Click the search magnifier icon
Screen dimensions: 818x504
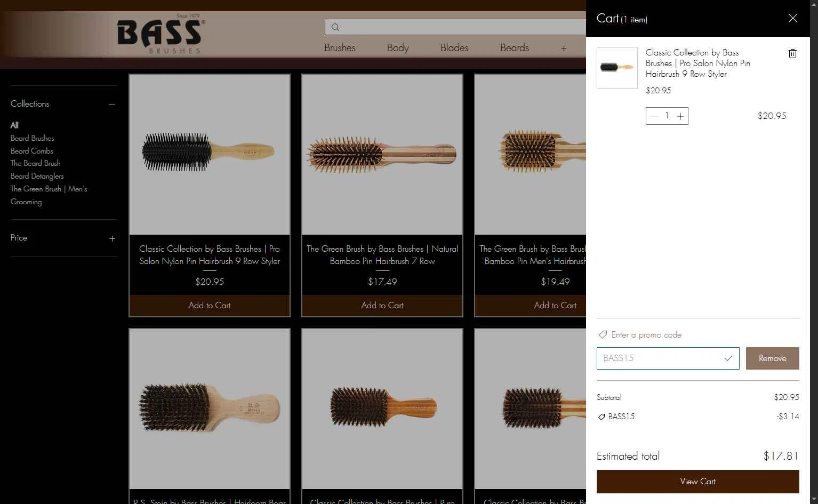[x=335, y=27]
